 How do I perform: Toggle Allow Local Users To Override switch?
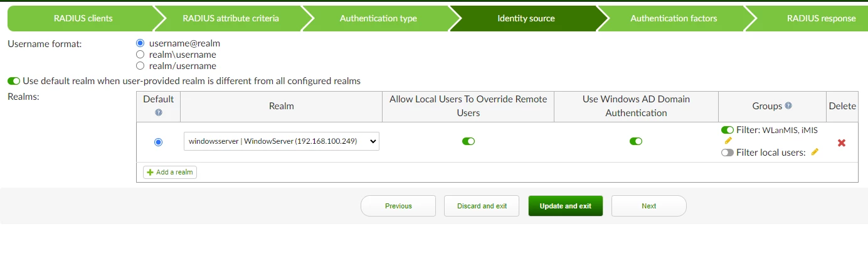click(x=468, y=141)
